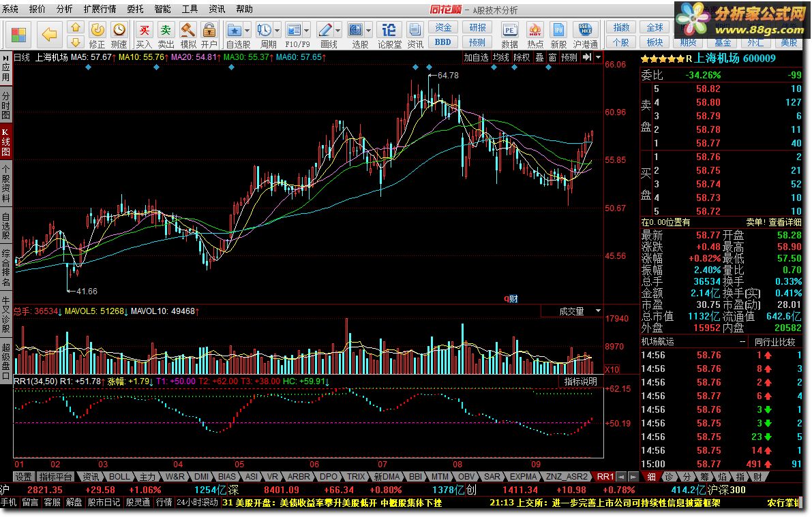812x517 pixels.
Task: Open the 系统 menu
Action: tap(10, 9)
